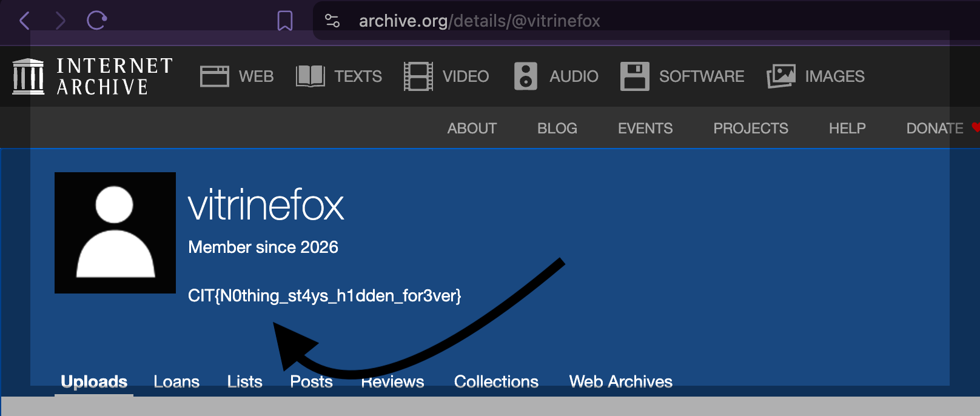Click the Texts open-book icon
Image resolution: width=980 pixels, height=416 pixels.
point(310,76)
